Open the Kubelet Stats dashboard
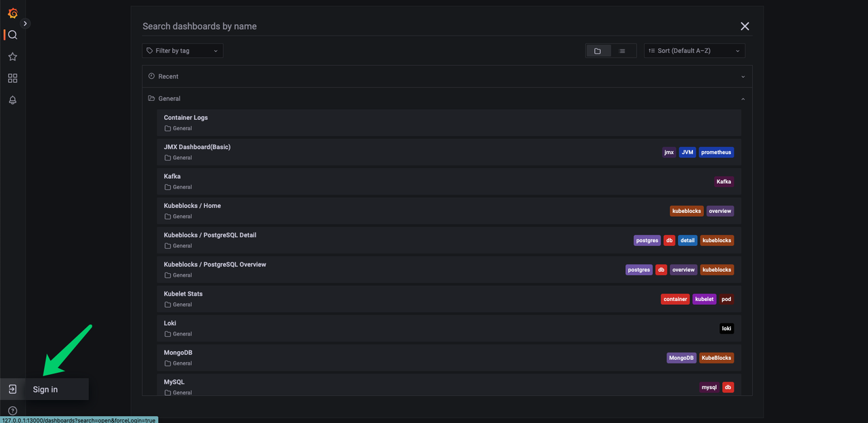Image resolution: width=868 pixels, height=423 pixels. click(x=449, y=299)
